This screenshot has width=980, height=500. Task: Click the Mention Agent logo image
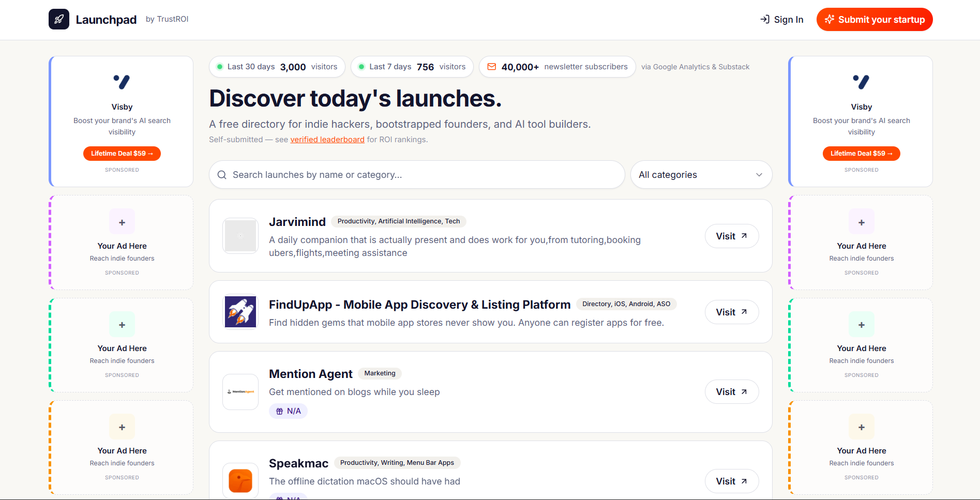(x=240, y=391)
